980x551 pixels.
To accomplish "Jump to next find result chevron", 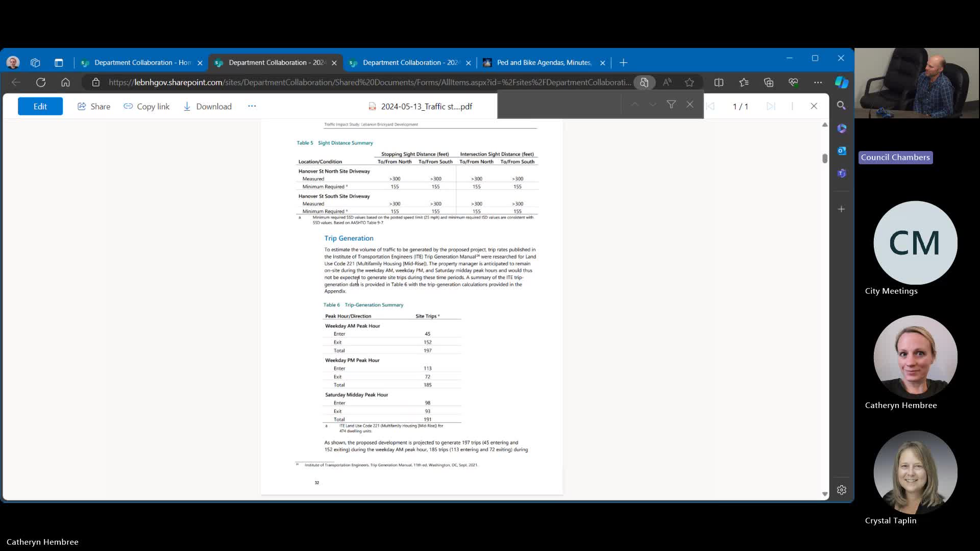I will 653,105.
